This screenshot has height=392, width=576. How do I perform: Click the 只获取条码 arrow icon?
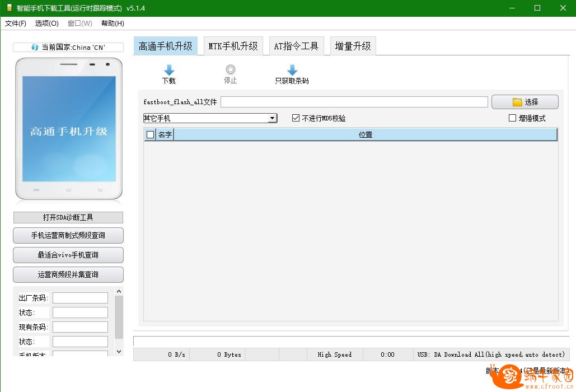[x=292, y=70]
